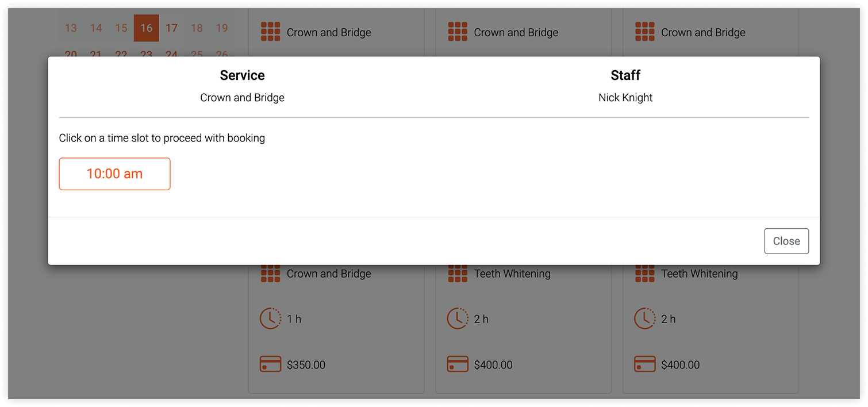Screen dimensions: 868x407
Task: Click the staff name Nick Knight
Action: click(x=625, y=98)
